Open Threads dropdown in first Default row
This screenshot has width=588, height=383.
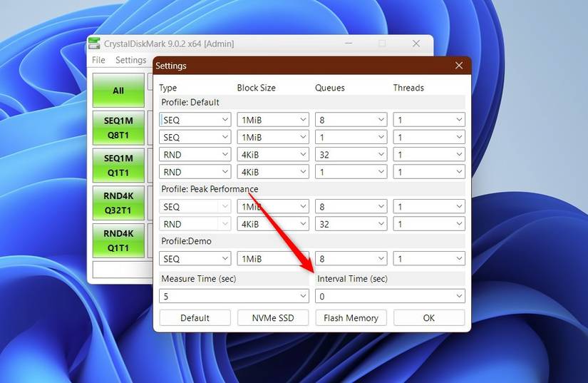click(429, 120)
